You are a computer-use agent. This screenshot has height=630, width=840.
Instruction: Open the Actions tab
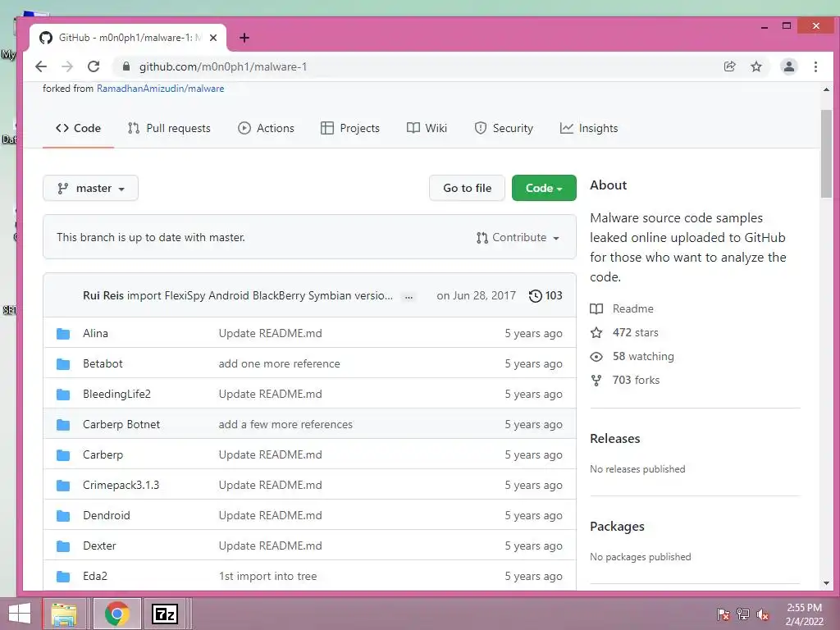[267, 128]
